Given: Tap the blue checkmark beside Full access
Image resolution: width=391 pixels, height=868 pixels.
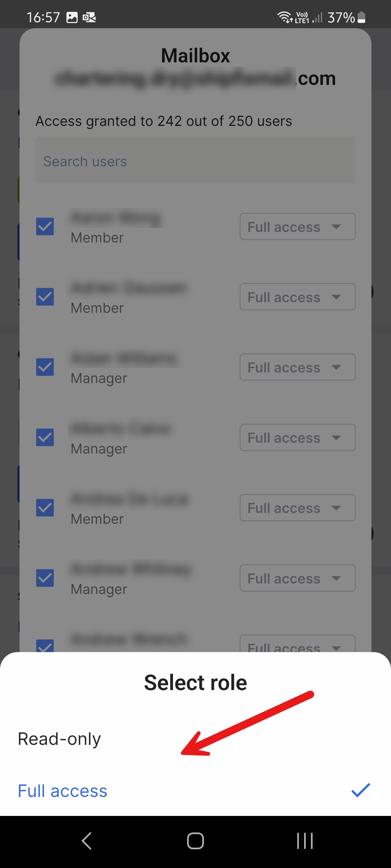Looking at the screenshot, I should [360, 790].
